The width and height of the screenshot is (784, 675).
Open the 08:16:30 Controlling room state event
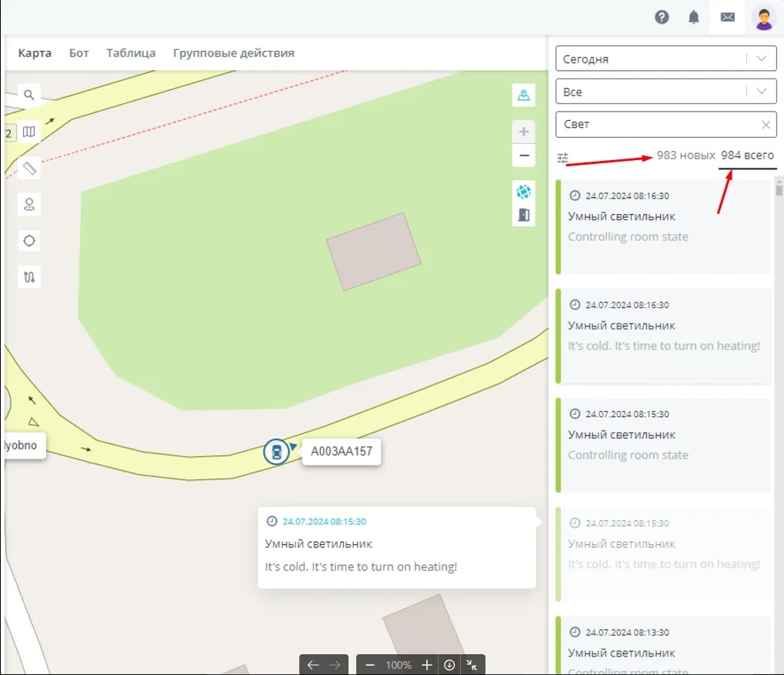(663, 227)
